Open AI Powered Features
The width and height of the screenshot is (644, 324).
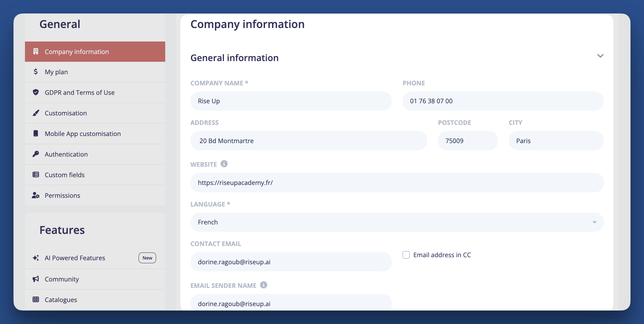point(95,258)
